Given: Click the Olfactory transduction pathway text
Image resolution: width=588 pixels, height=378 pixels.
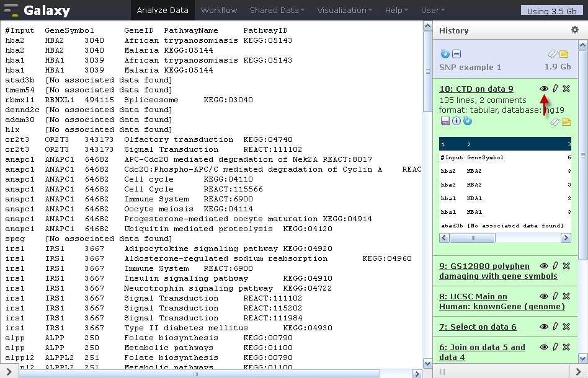Looking at the screenshot, I should pyautogui.click(x=179, y=140).
